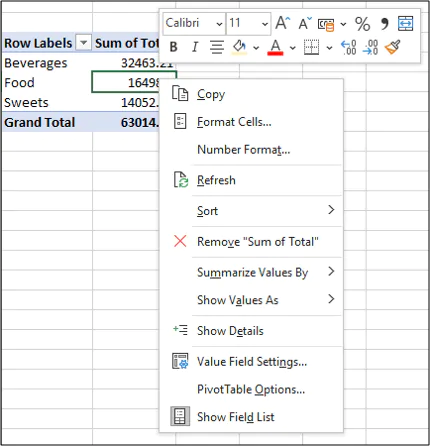Open Row Labels filter dropdown
The width and height of the screenshot is (430, 446).
83,43
